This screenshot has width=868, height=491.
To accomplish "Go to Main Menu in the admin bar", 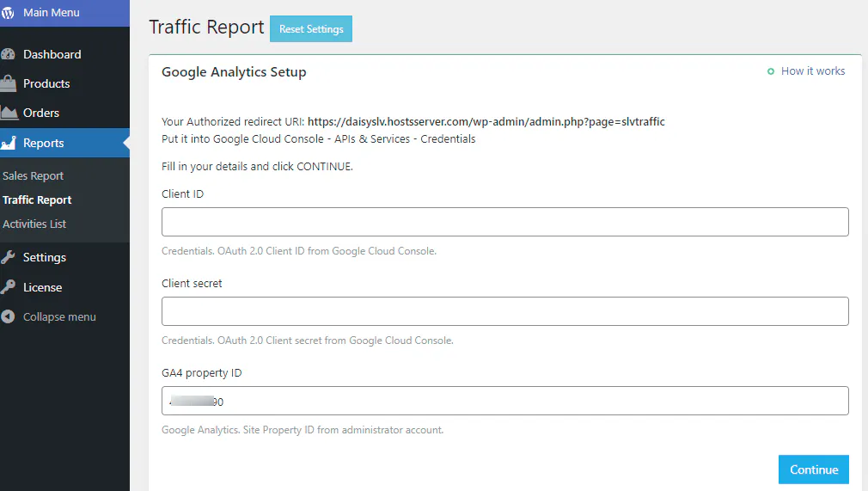I will [x=52, y=13].
